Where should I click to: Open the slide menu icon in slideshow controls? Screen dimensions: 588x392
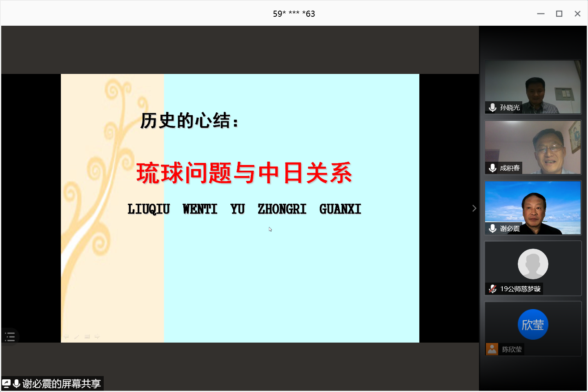click(x=87, y=336)
